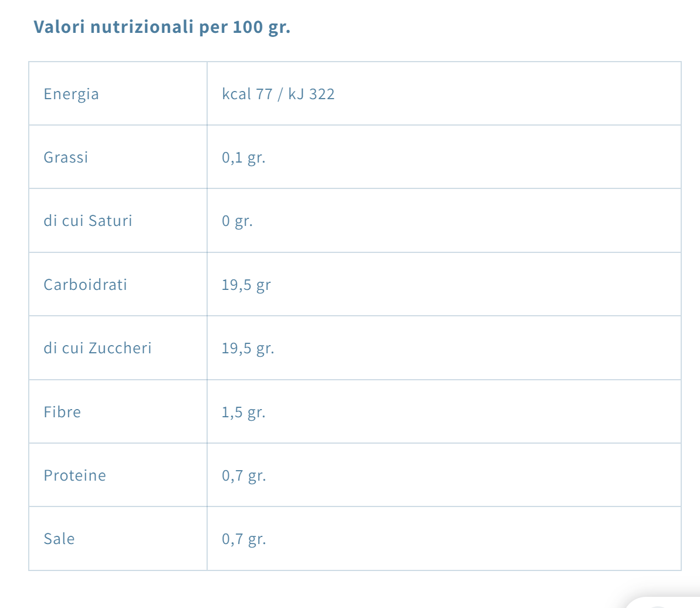The height and width of the screenshot is (608, 700).
Task: Select the Sale row label
Action: point(59,539)
